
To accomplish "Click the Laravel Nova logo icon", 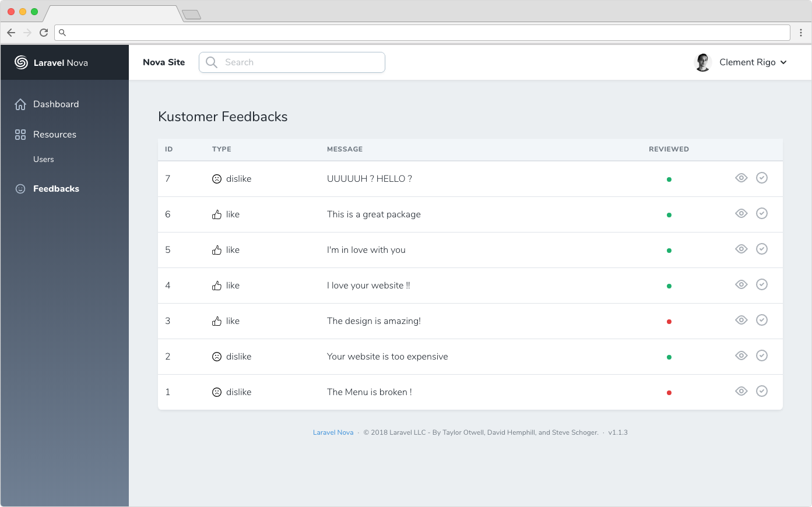I will [x=21, y=62].
